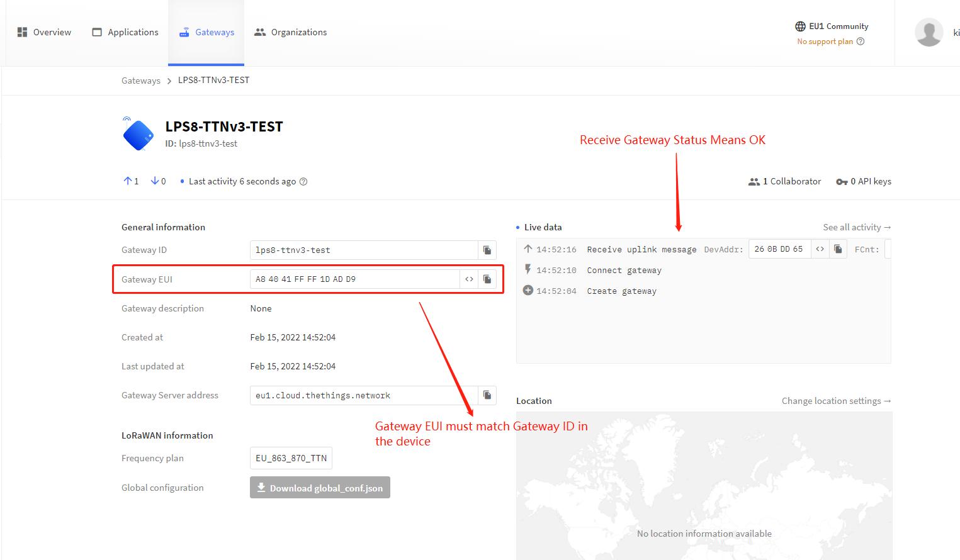Viewport: 960px width, 560px height.
Task: Click the help icon beside last activity
Action: (303, 182)
